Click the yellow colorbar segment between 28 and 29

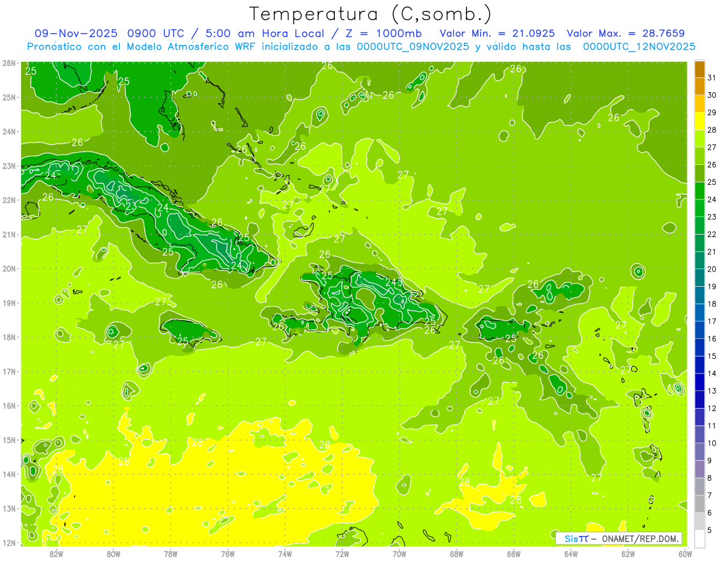pos(699,121)
